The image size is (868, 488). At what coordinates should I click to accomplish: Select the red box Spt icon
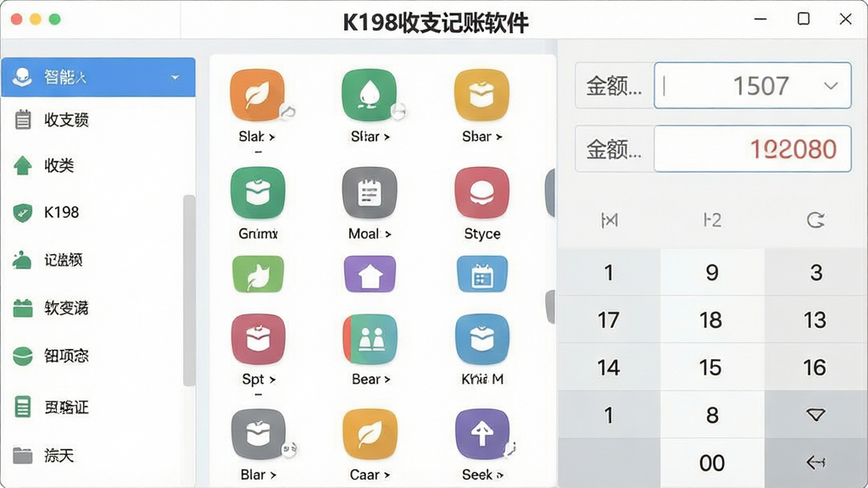coord(259,339)
